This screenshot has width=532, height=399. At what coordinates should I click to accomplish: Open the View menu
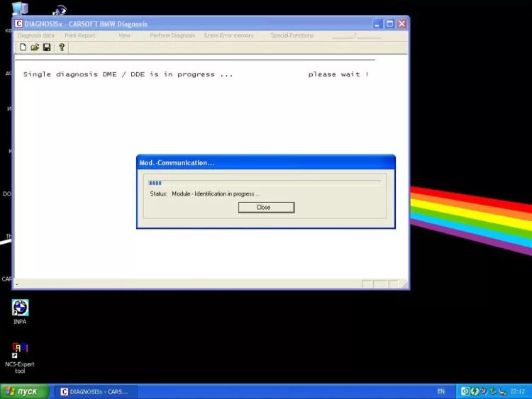click(x=124, y=35)
